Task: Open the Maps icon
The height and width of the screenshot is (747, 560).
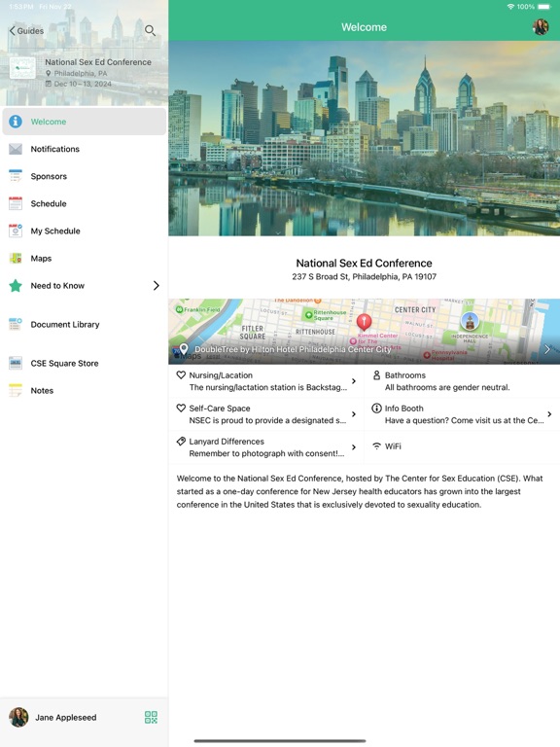Action: (x=16, y=258)
